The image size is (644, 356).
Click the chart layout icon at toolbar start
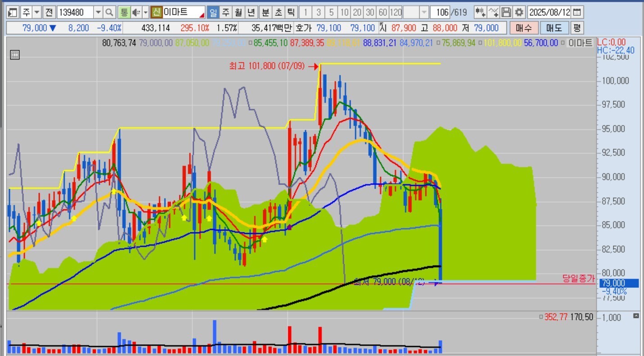[13, 12]
